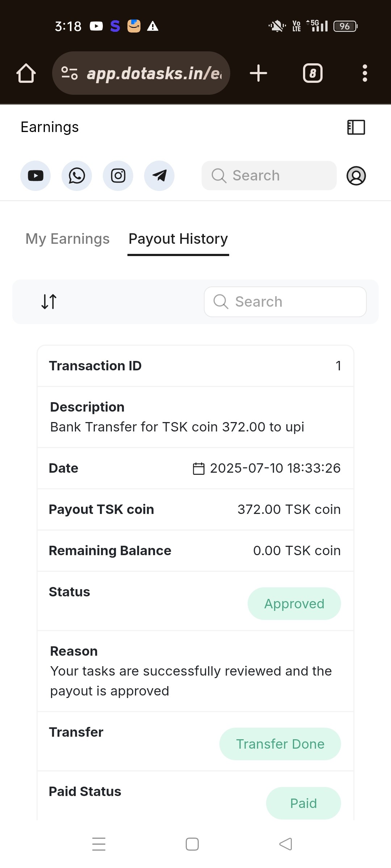Viewport: 391px width, 868px height.
Task: Open the tab switcher showing 8 tabs
Action: pos(313,73)
